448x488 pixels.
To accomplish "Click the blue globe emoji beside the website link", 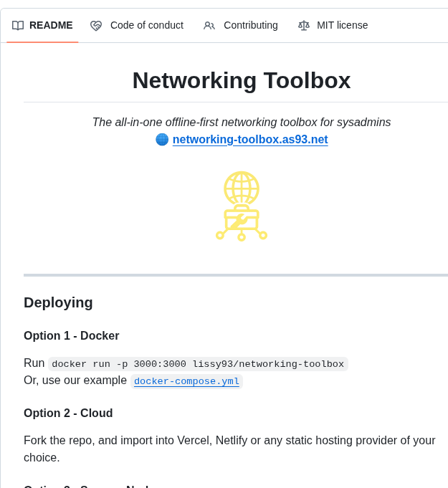I will tap(162, 140).
